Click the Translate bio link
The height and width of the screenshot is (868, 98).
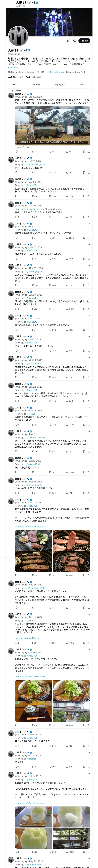click(14, 68)
